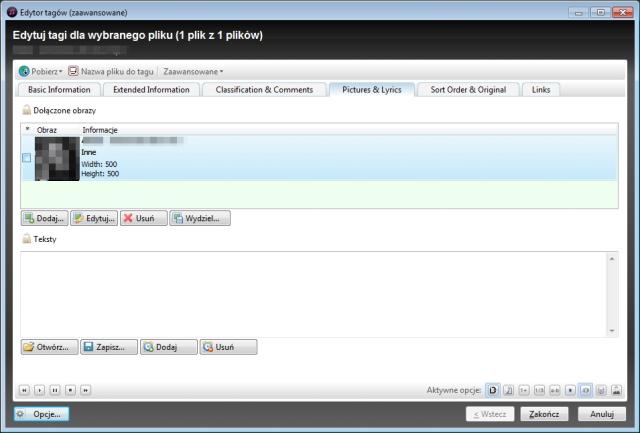Tick the checkbox beside the attached picture
Viewport: 640px width, 433px height.
26,158
